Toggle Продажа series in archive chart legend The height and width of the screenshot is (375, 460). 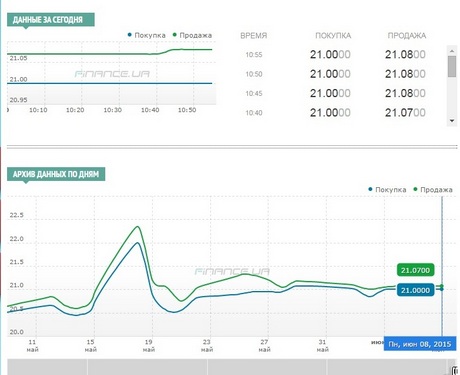433,190
